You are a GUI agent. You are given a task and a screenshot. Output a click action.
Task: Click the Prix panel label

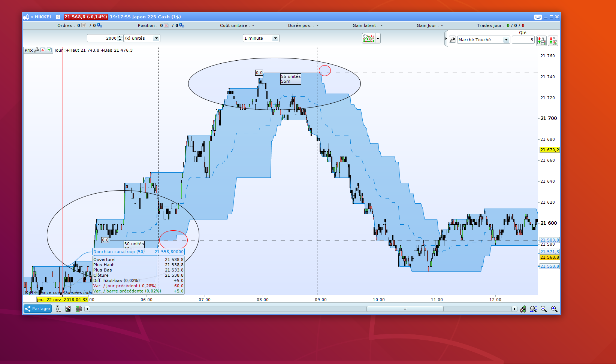coord(29,50)
